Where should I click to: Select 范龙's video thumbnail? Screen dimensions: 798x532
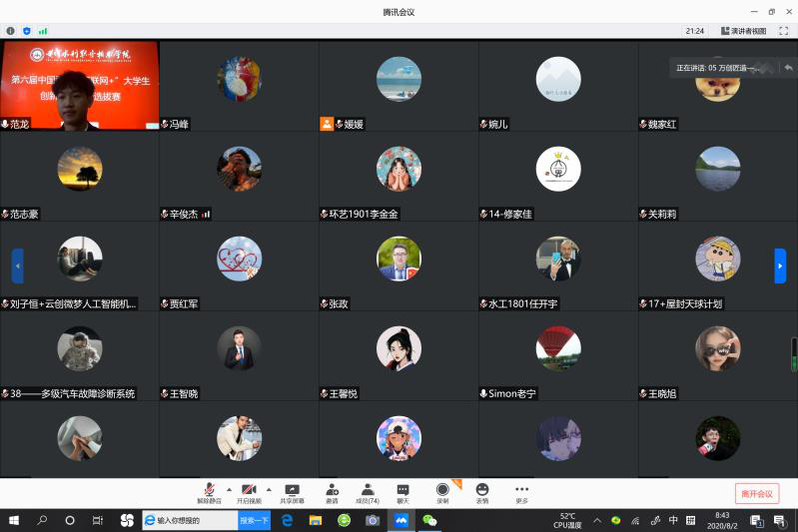(x=80, y=86)
